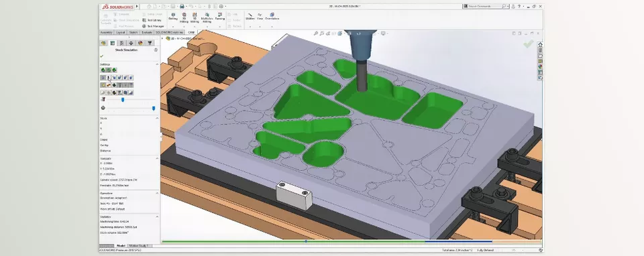Expand the model tree flyout arrow in the viewport

162,39
